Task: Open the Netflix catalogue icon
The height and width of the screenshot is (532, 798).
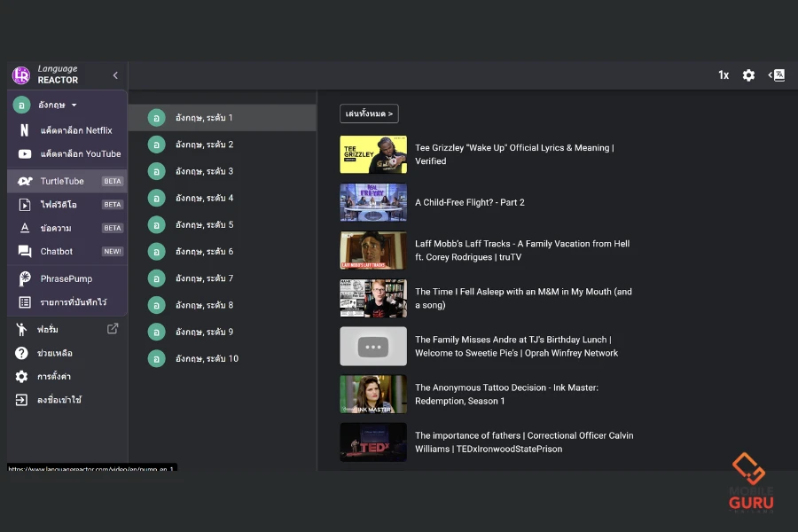Action: [x=24, y=130]
